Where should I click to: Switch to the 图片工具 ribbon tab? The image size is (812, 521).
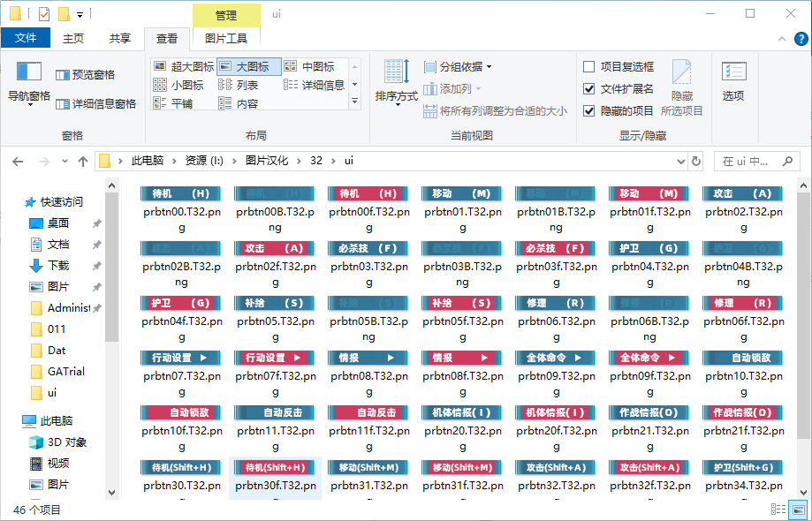[226, 38]
